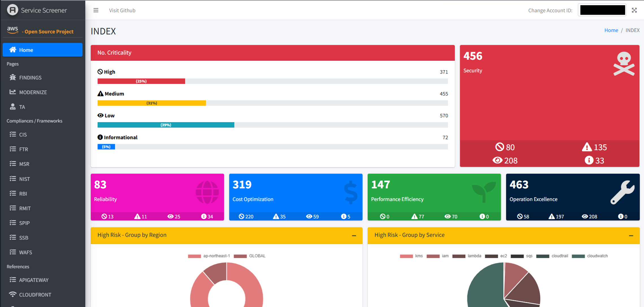Click the SSB list icon
Viewport: 644px width, 307px height.
pos(13,237)
